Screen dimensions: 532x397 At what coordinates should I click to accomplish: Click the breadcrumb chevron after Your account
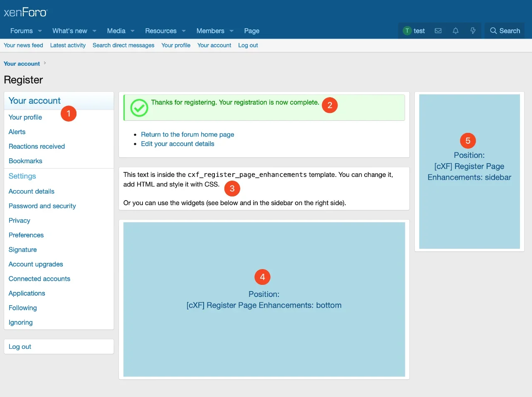45,64
